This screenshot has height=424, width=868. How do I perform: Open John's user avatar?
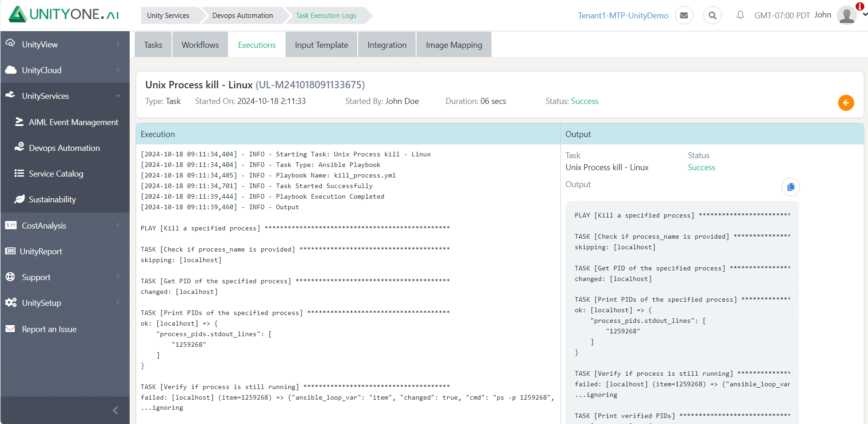click(846, 15)
